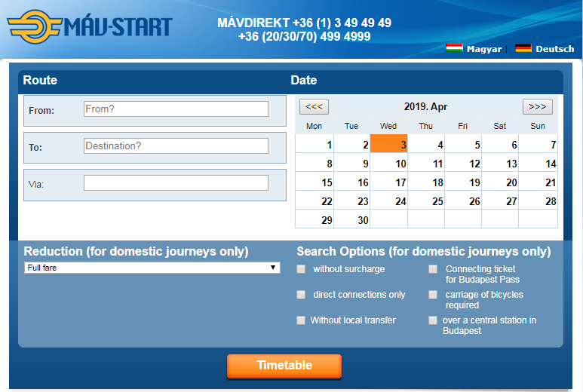Click the Destination input field
Viewport: 583px width, 392px height.
click(x=176, y=145)
